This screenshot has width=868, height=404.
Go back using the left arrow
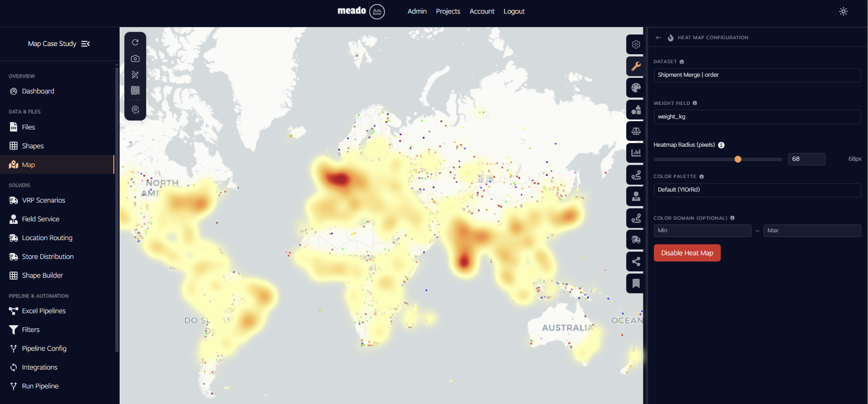[659, 38]
